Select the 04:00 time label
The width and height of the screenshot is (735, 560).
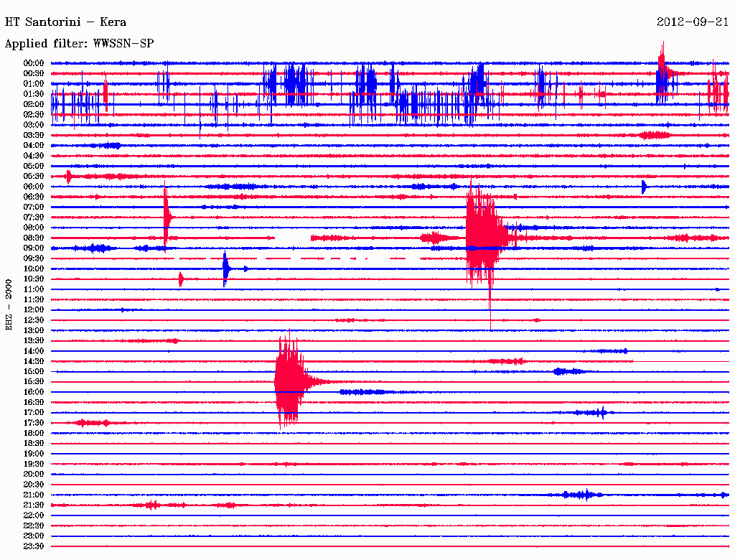(34, 146)
